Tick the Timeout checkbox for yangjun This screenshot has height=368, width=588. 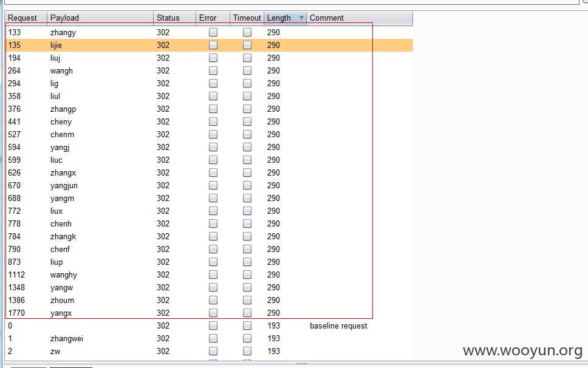pyautogui.click(x=247, y=185)
